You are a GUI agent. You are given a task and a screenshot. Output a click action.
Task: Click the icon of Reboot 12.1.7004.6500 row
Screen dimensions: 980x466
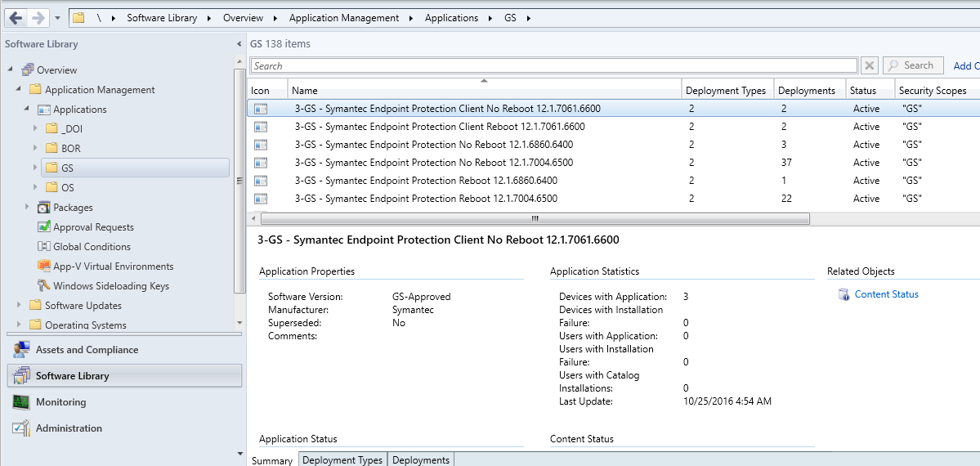tap(261, 199)
